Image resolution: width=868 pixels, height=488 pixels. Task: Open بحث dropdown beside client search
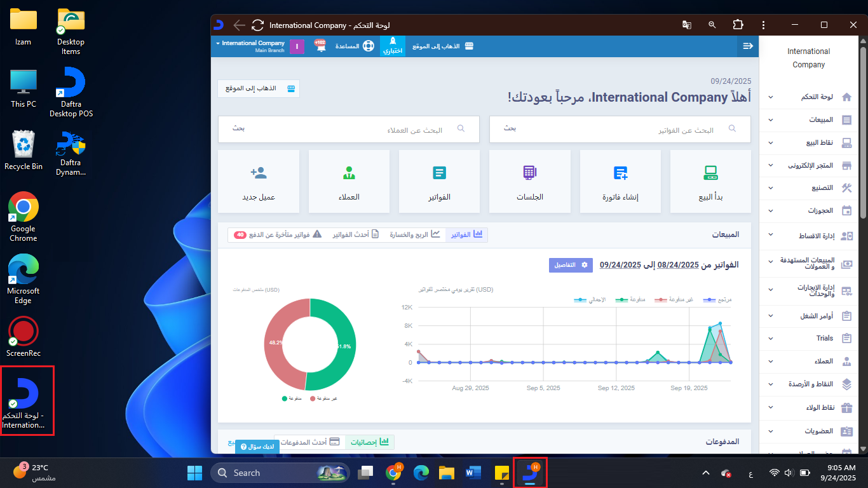pos(238,129)
